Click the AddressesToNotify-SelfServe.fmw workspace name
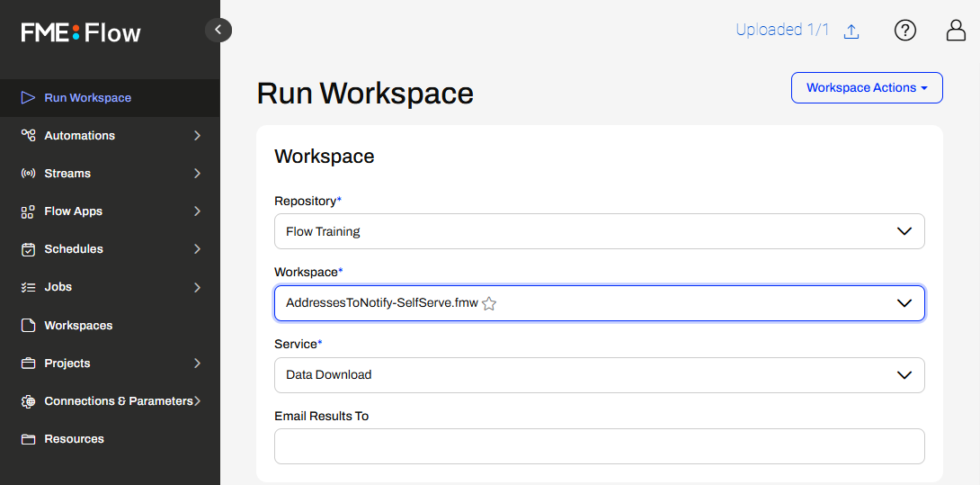This screenshot has height=485, width=980. 382,303
